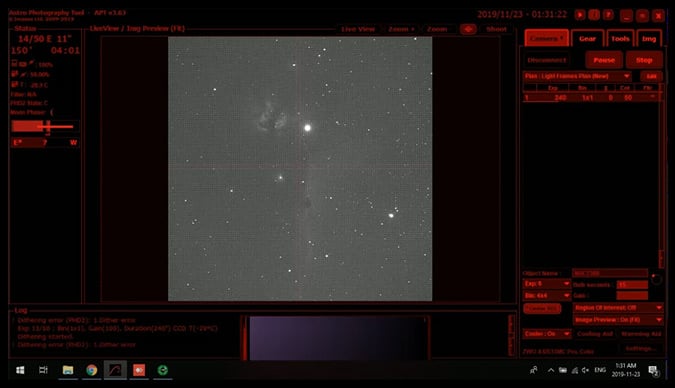Click the histogram panel below preview

click(x=337, y=338)
